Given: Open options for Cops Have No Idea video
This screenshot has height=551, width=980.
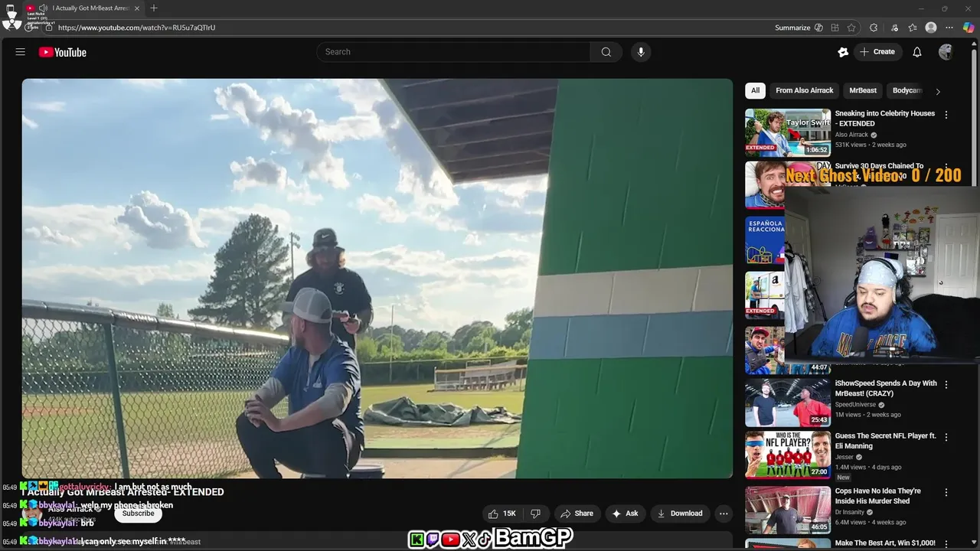Looking at the screenshot, I should (946, 493).
